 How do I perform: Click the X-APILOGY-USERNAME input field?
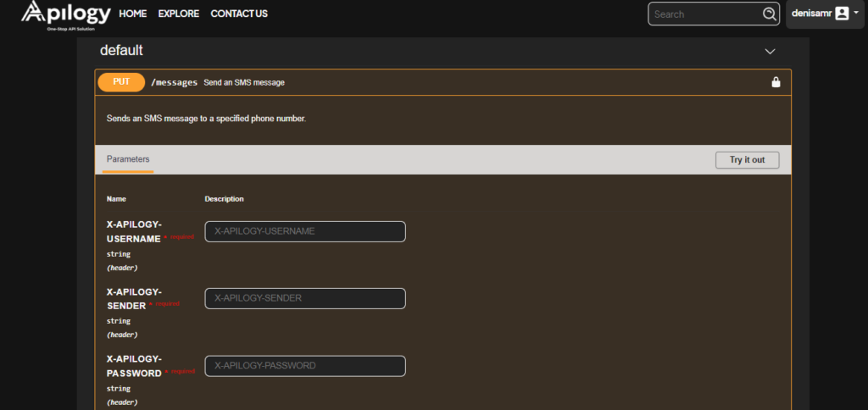coord(305,231)
